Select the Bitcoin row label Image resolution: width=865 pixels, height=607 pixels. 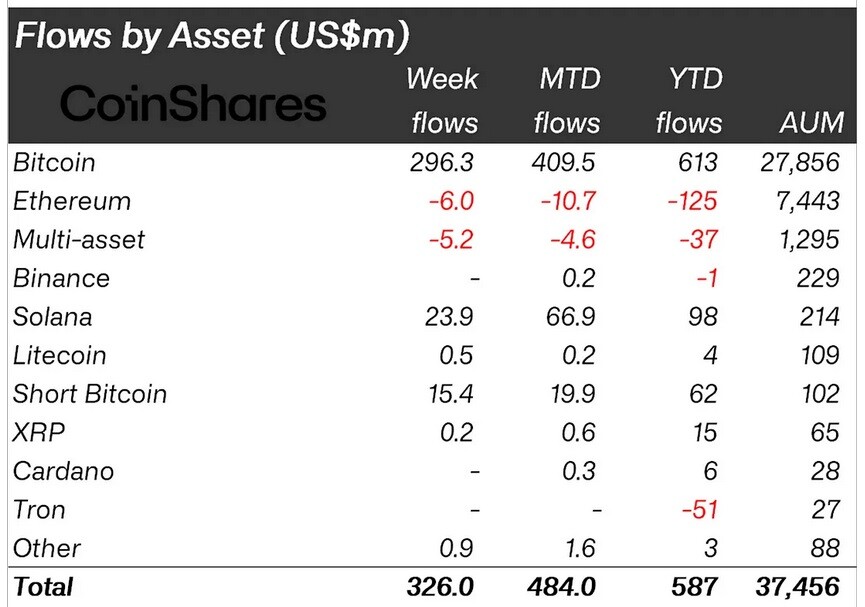(54, 163)
